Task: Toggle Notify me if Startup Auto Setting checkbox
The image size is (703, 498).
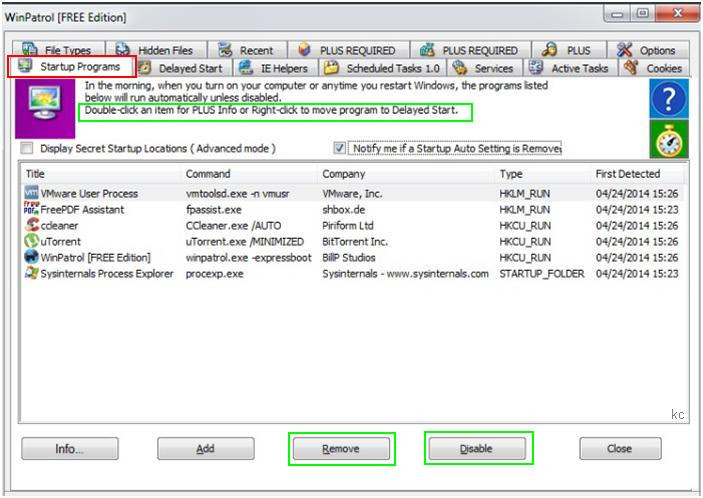Action: pos(339,148)
